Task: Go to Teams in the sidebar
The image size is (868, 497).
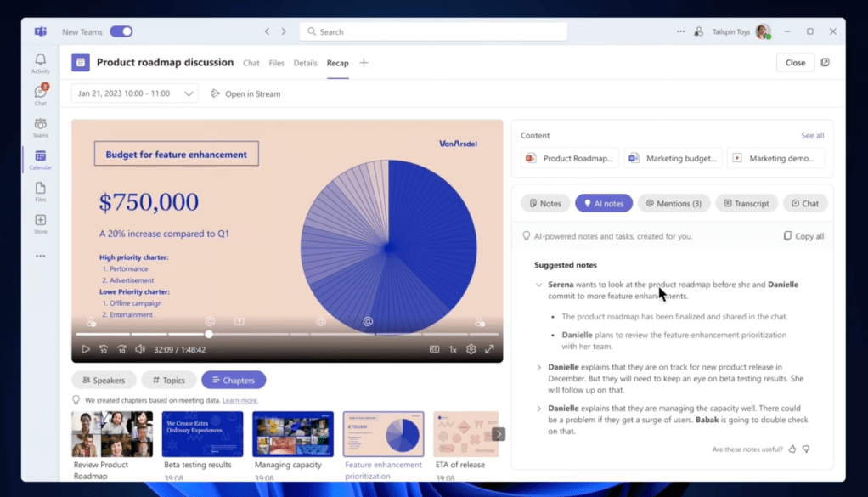Action: pos(40,127)
